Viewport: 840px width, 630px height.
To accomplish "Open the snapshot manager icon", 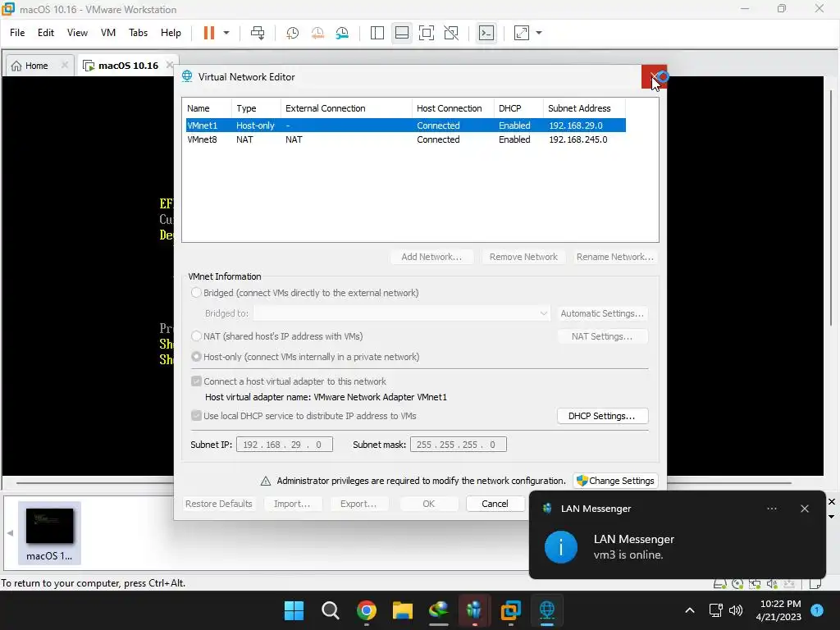I will [x=342, y=33].
